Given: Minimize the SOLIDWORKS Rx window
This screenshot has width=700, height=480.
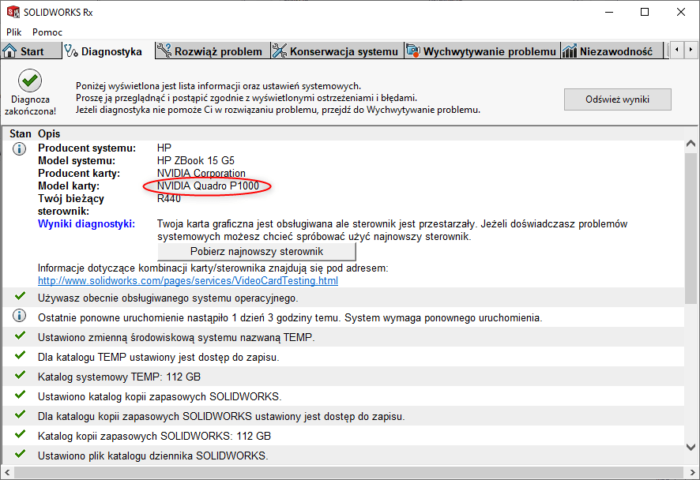Looking at the screenshot, I should pyautogui.click(x=609, y=12).
